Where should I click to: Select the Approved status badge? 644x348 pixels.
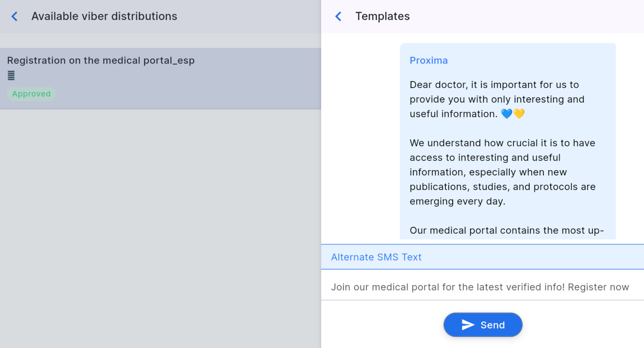(x=31, y=94)
